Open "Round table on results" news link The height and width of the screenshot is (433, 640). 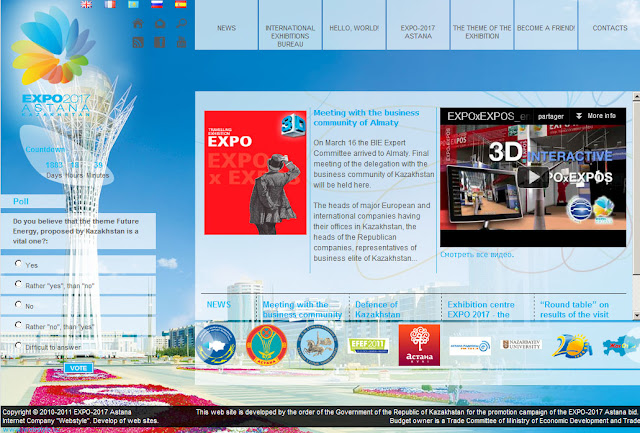tap(574, 310)
